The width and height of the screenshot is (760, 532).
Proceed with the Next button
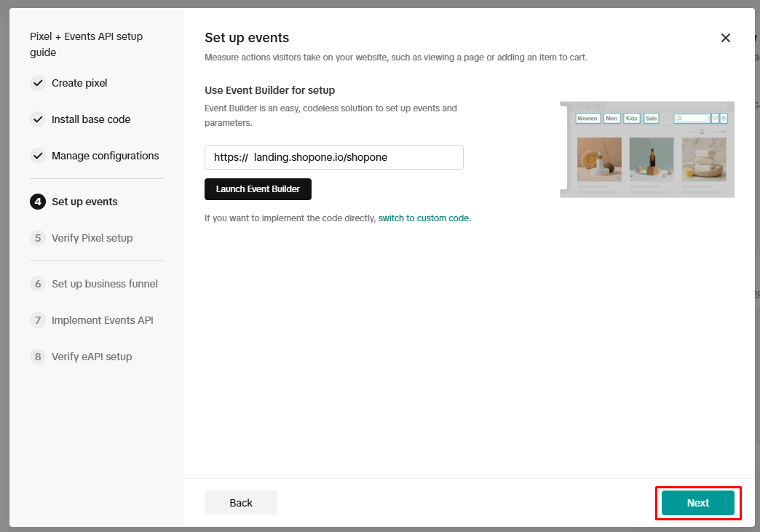click(697, 503)
